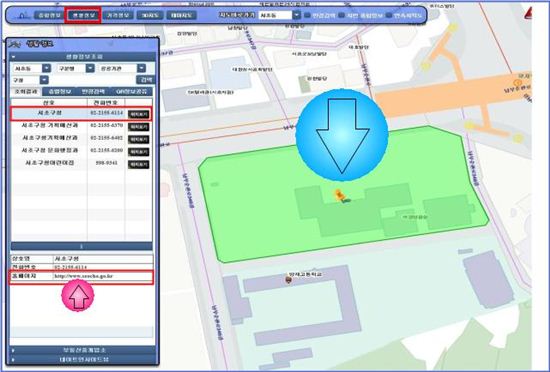Image resolution: width=550 pixels, height=372 pixels.
Task: Toggle the 연속지적도 checkbox in top toolbar
Action: tap(389, 15)
